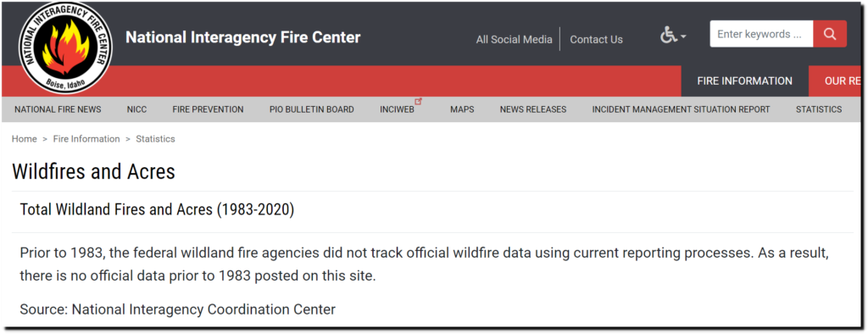Screen dimensions: 868x334
Task: Open the Maps menu item
Action: tap(462, 109)
